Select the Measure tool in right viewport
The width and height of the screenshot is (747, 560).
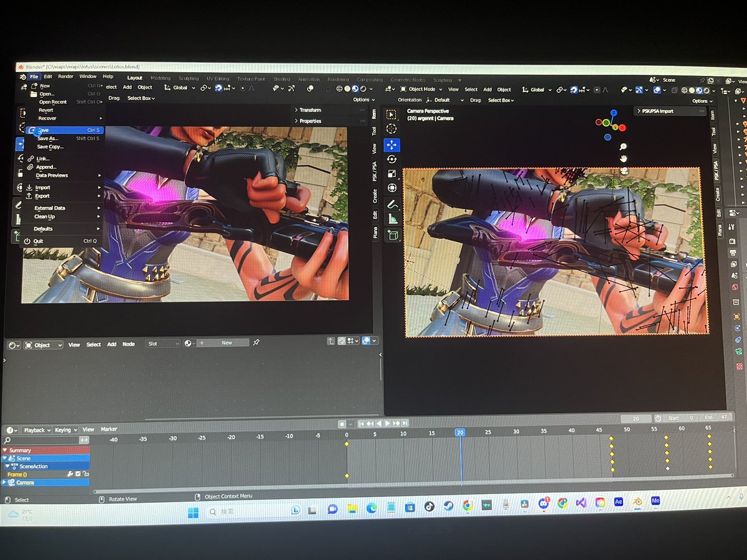[x=392, y=218]
